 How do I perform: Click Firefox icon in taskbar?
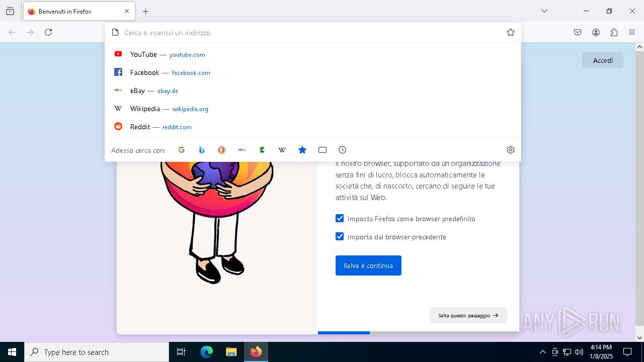[256, 352]
